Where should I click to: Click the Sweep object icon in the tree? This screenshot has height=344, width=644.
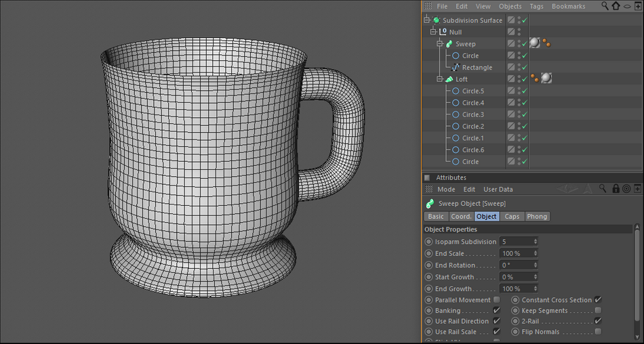(x=449, y=44)
